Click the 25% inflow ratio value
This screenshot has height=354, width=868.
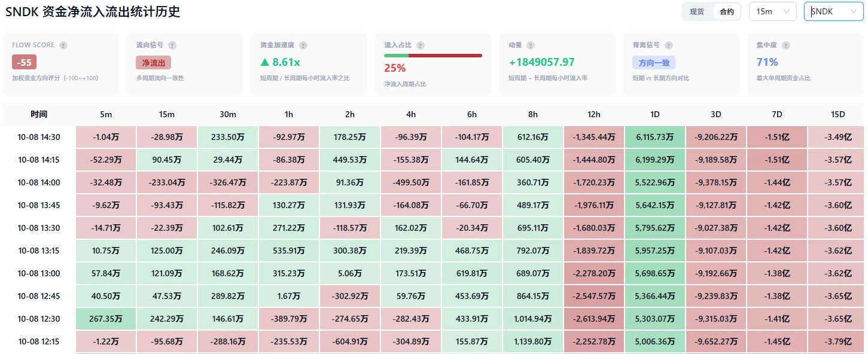pos(395,68)
